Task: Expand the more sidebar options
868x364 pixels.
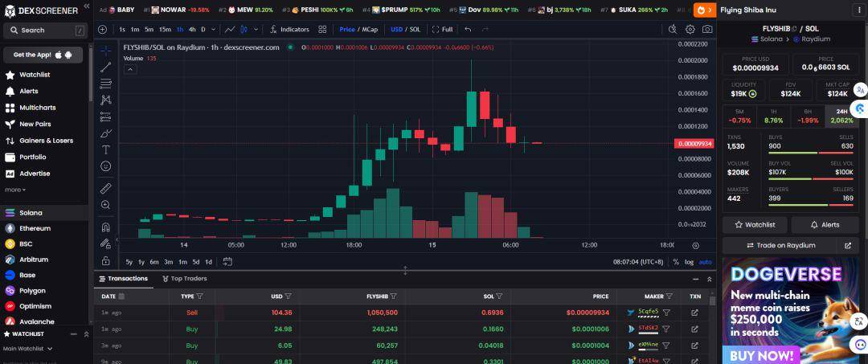Action: (15, 190)
